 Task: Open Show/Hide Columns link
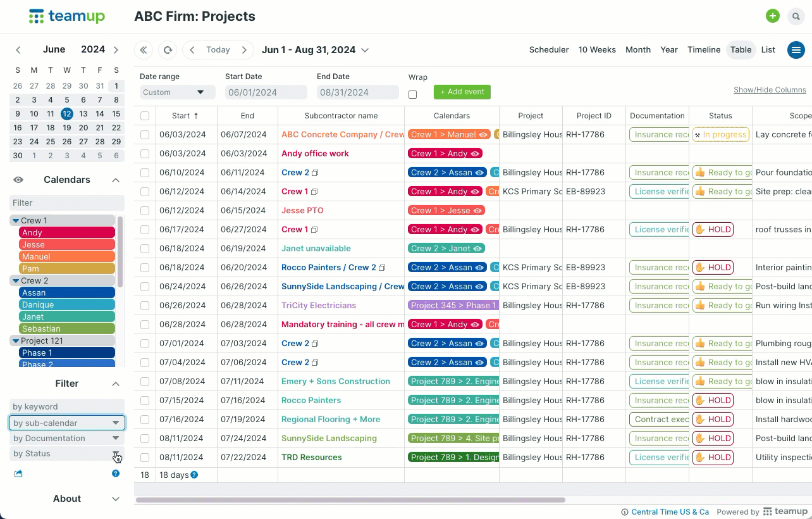pos(770,90)
